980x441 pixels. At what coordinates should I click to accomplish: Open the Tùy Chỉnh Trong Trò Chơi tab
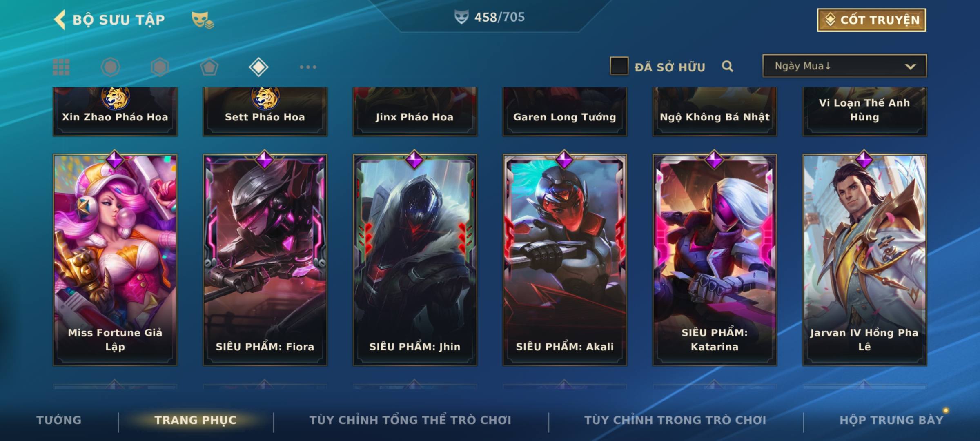click(x=675, y=420)
